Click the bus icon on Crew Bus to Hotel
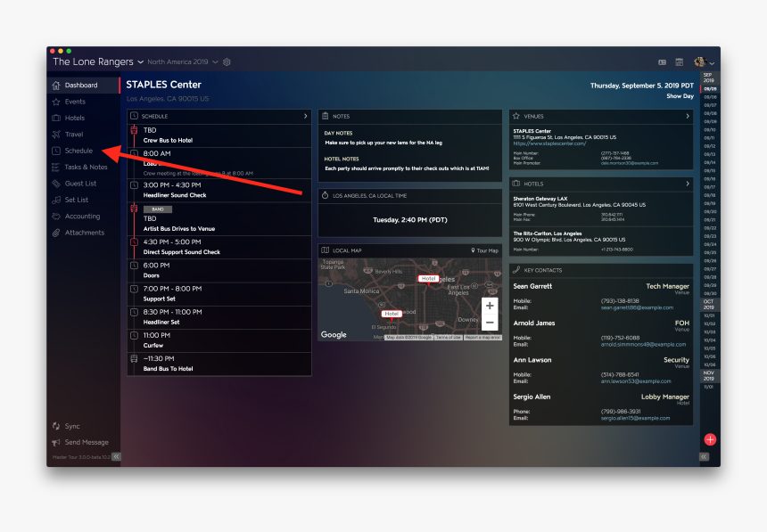Screen dimensions: 767x532 coord(134,131)
